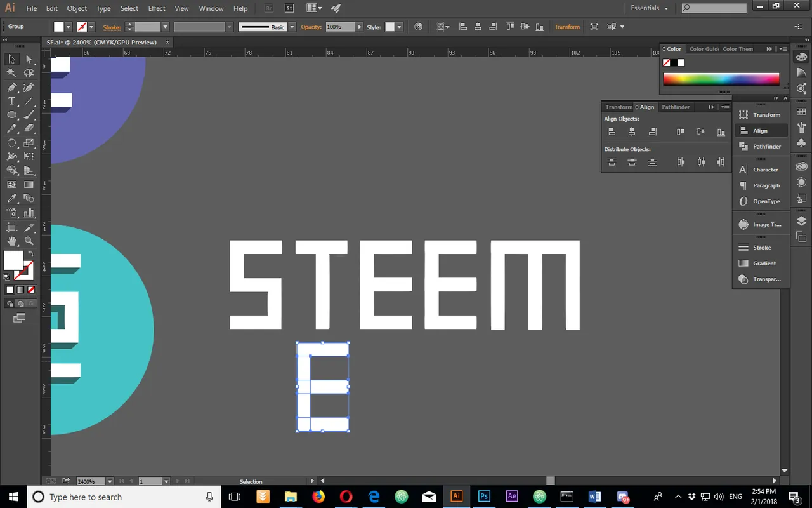This screenshot has width=812, height=508.
Task: Pick the Ellipse shape tool
Action: [x=11, y=115]
